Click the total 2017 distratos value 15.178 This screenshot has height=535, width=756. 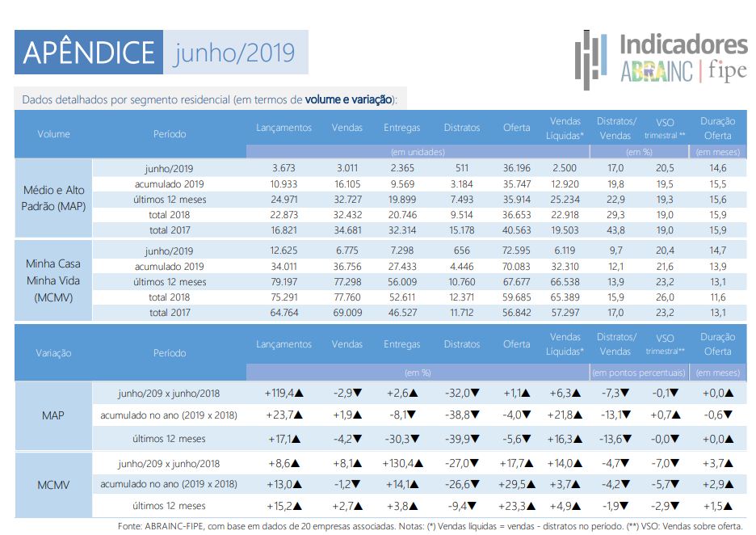461,230
